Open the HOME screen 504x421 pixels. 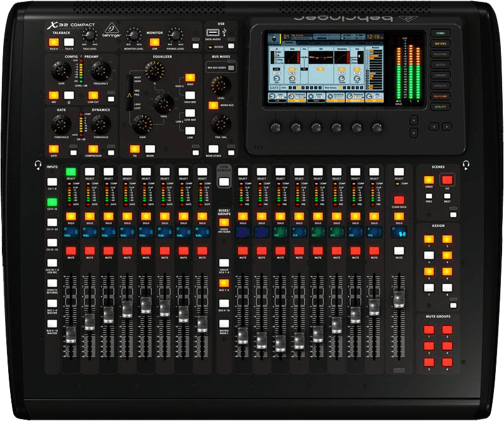pos(440,33)
